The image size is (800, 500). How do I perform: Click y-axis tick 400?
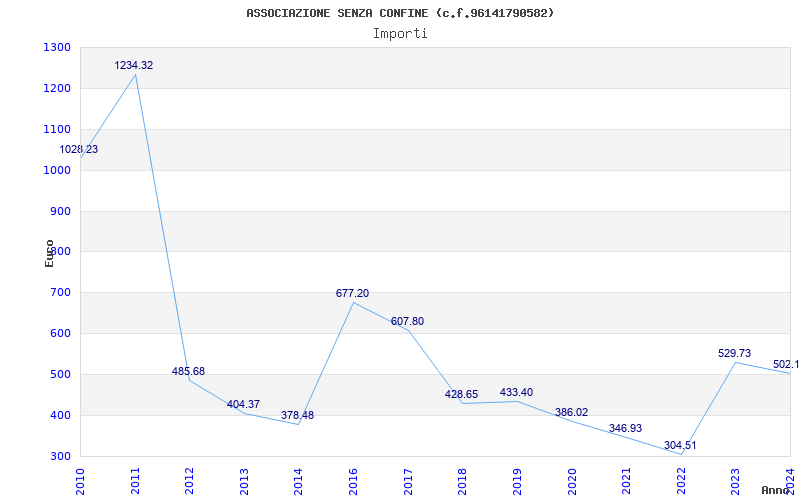59,415
